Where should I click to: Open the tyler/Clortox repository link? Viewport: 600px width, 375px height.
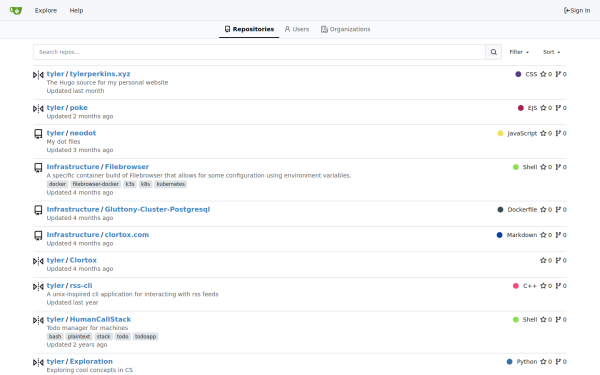[83, 260]
